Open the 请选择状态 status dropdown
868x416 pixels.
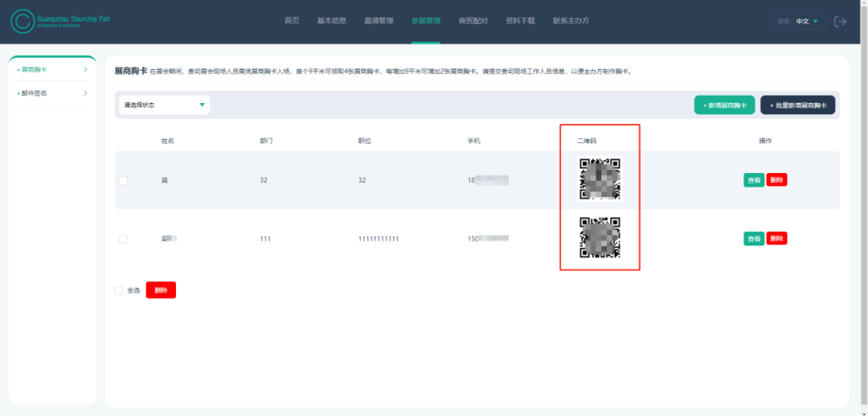pyautogui.click(x=165, y=105)
